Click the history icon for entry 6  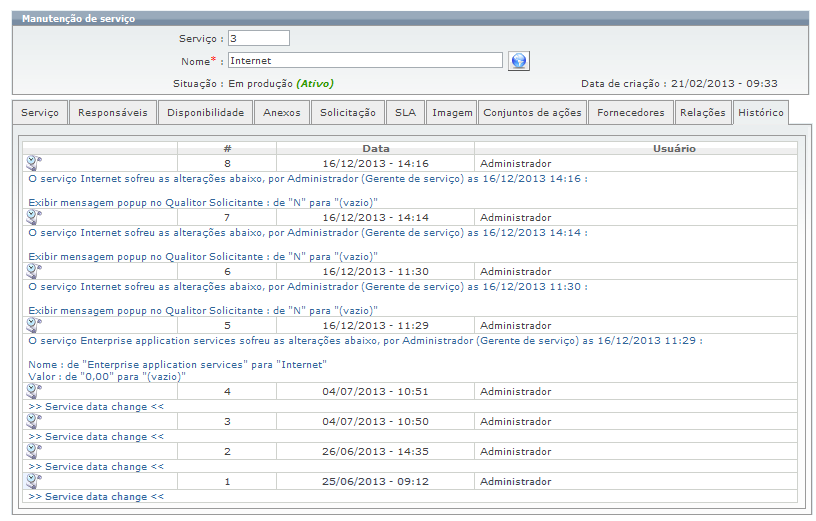tap(33, 271)
